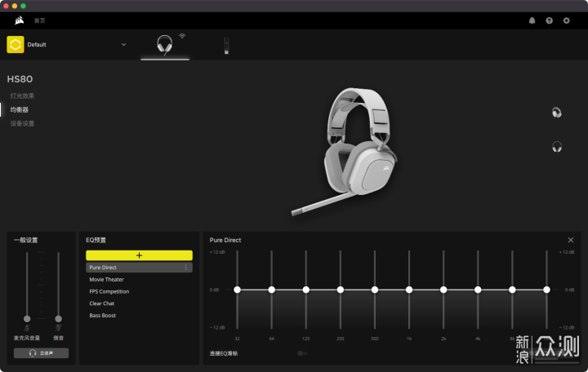Screen dimensions: 588x372
Task: Click the yellow Default profile icon
Action: 16,45
